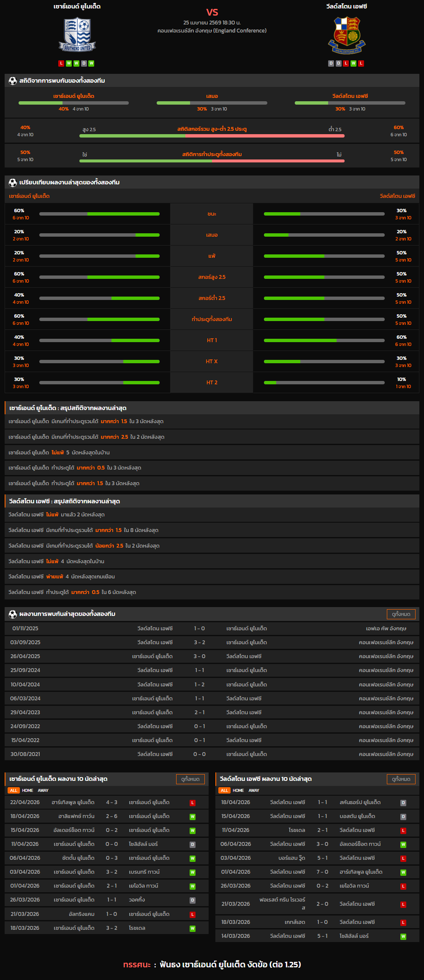Image resolution: width=424 pixels, height=980 pixels.
Task: Click the over-under 2.5 goals statistic bar
Action: [x=212, y=136]
